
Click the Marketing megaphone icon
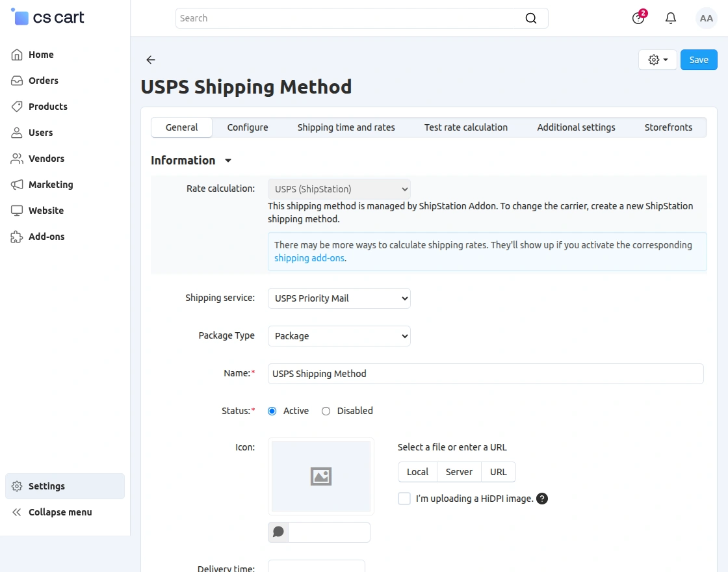(x=17, y=185)
